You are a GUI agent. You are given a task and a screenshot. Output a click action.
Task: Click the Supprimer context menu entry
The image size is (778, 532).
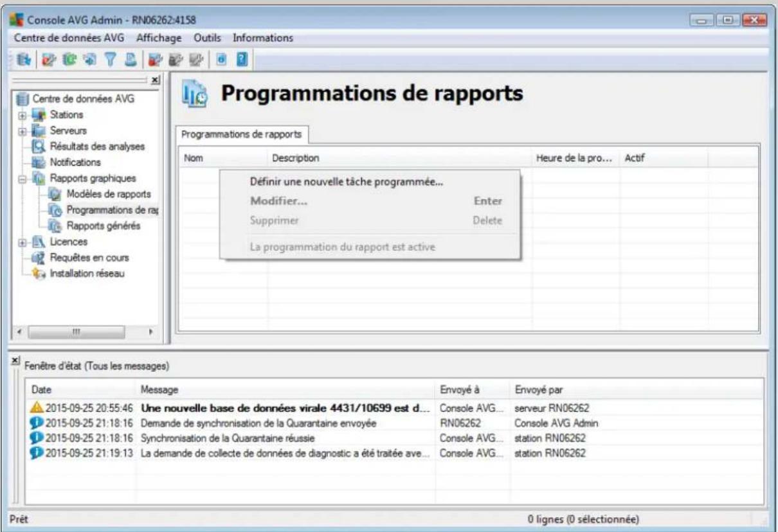pyautogui.click(x=370, y=220)
